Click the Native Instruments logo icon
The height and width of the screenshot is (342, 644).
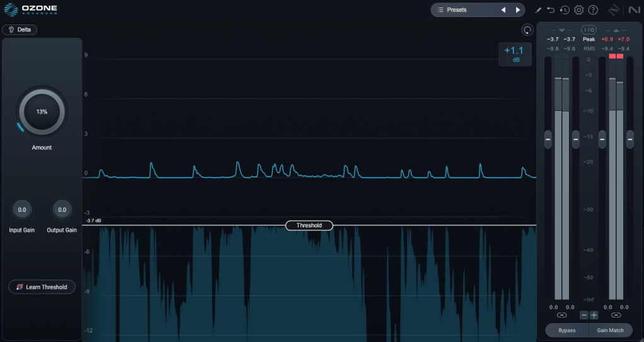click(633, 10)
